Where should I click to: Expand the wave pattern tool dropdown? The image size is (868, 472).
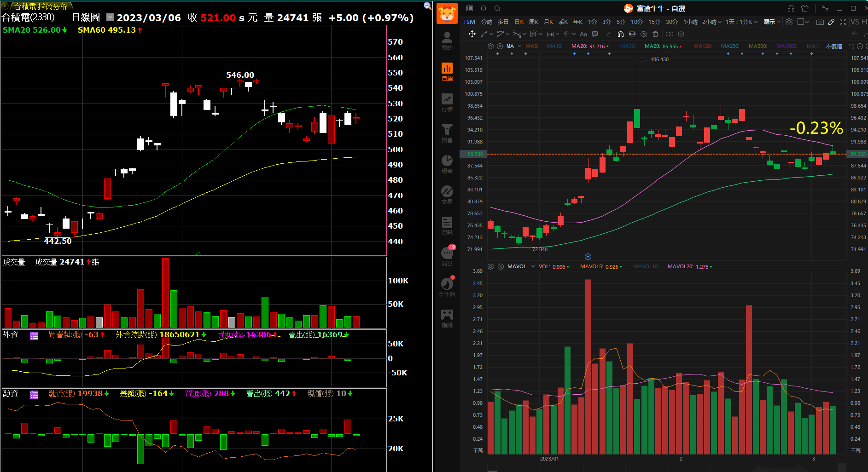click(524, 34)
